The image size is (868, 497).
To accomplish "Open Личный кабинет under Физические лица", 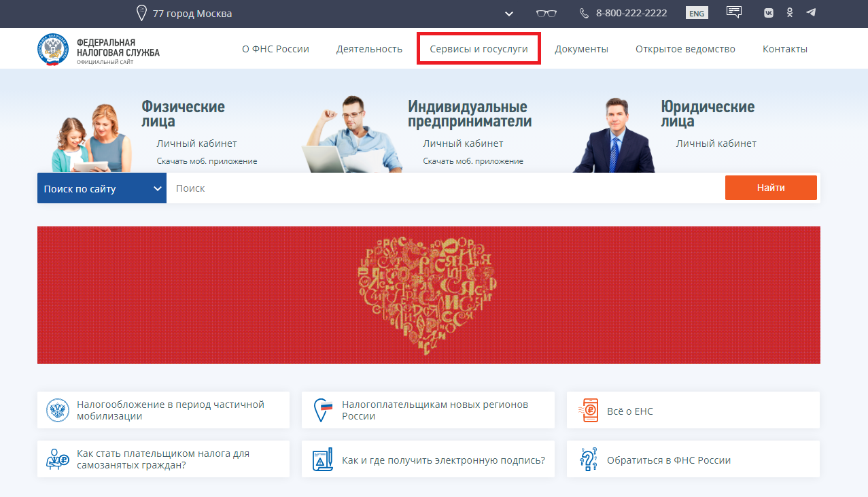I will [196, 143].
